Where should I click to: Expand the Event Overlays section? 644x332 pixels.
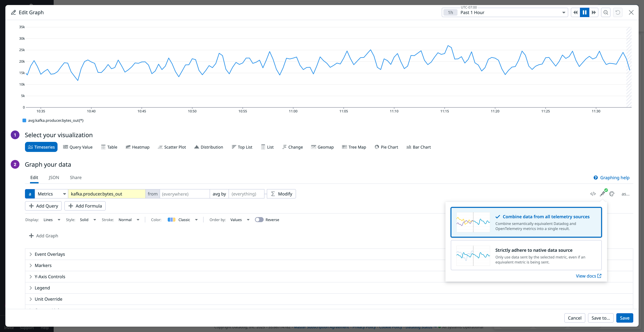49,254
